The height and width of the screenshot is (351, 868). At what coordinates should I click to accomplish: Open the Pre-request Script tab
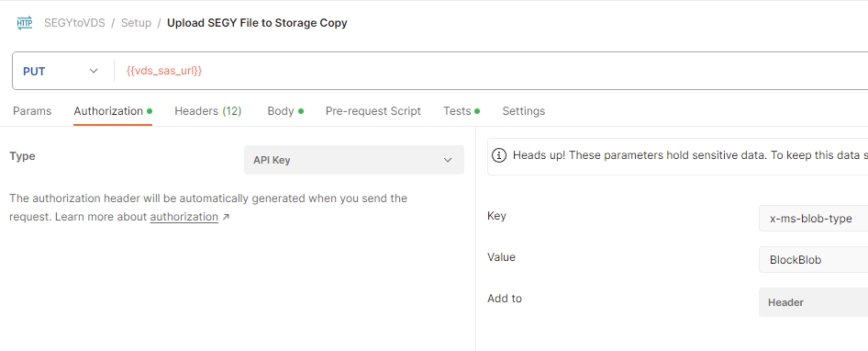click(373, 111)
